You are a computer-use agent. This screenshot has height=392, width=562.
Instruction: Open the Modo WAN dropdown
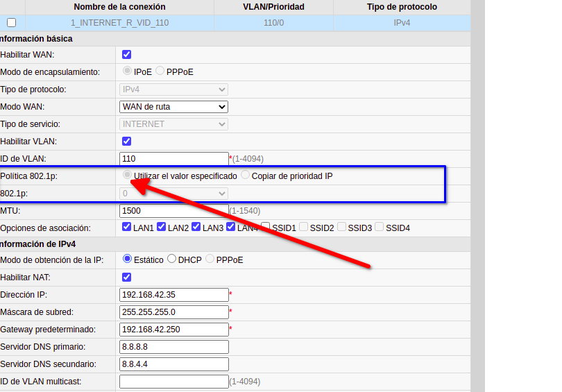[x=173, y=107]
